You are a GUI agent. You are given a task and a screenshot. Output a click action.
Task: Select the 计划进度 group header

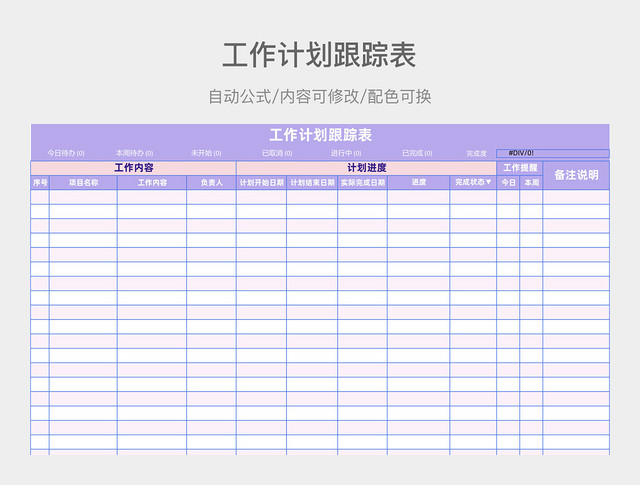[x=367, y=168]
